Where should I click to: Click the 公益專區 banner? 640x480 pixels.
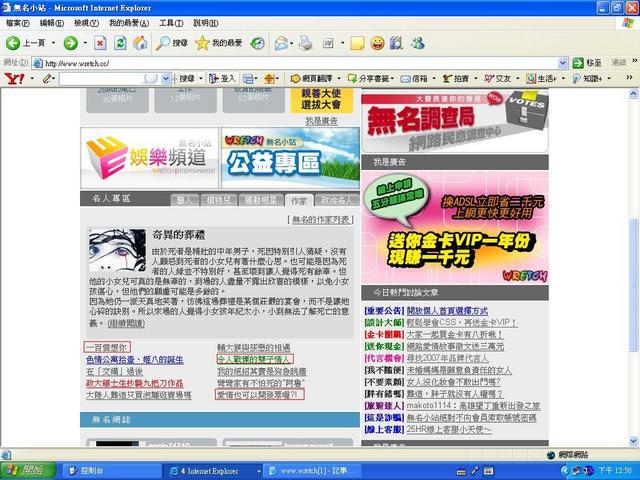pyautogui.click(x=290, y=158)
